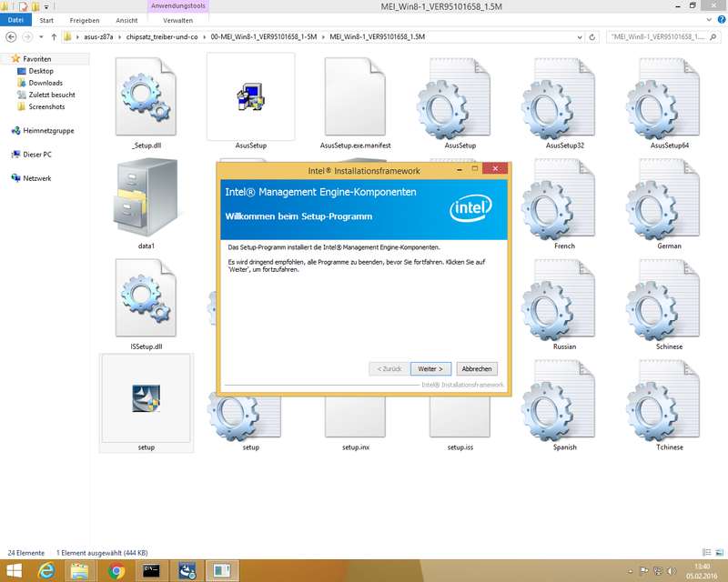Image resolution: width=728 pixels, height=582 pixels.
Task: Open Favoriten in the navigation pane
Action: [36, 59]
